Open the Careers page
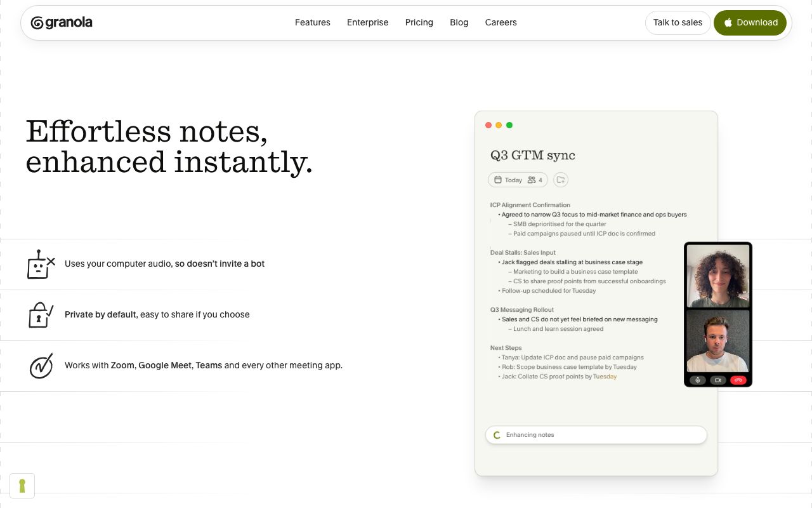Viewport: 812px width, 508px height. tap(501, 23)
